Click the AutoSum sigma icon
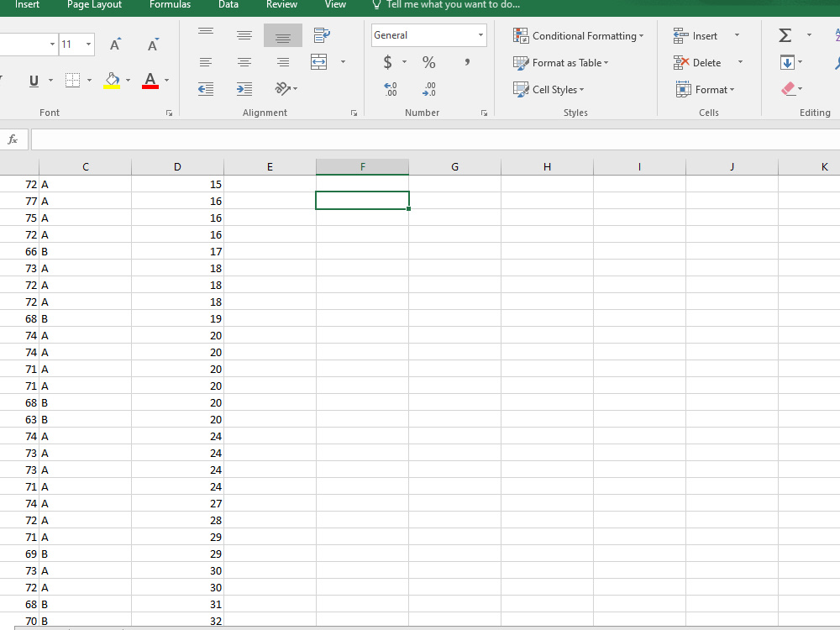 [x=785, y=35]
